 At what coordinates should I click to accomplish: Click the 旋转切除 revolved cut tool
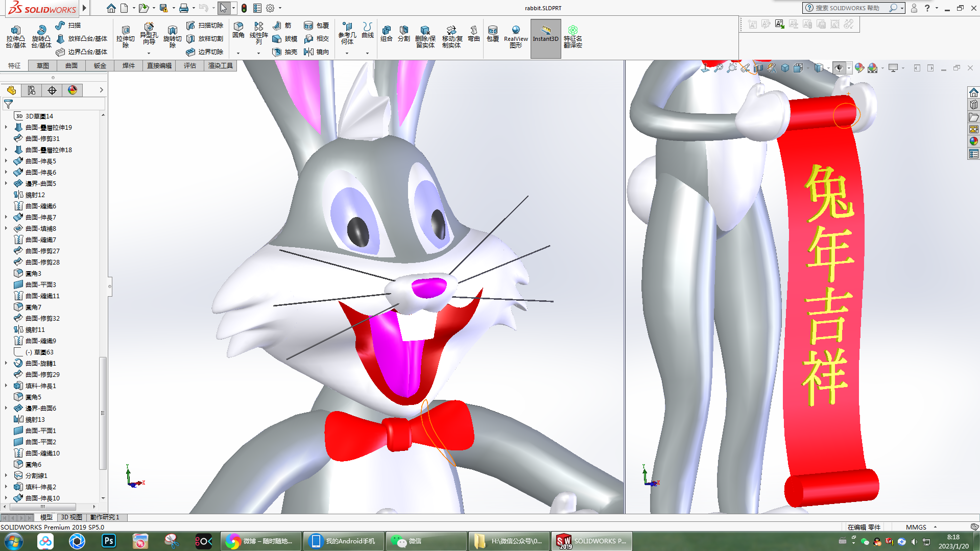point(172,37)
